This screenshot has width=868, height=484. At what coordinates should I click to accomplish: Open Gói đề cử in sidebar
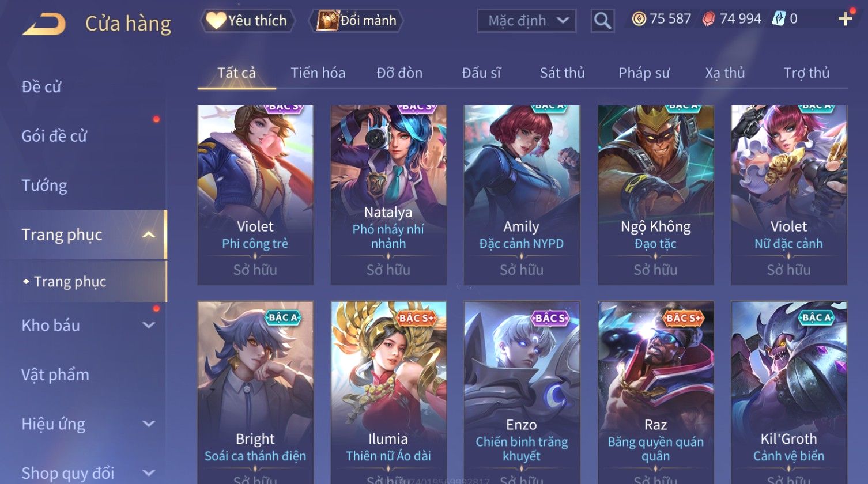coord(54,136)
